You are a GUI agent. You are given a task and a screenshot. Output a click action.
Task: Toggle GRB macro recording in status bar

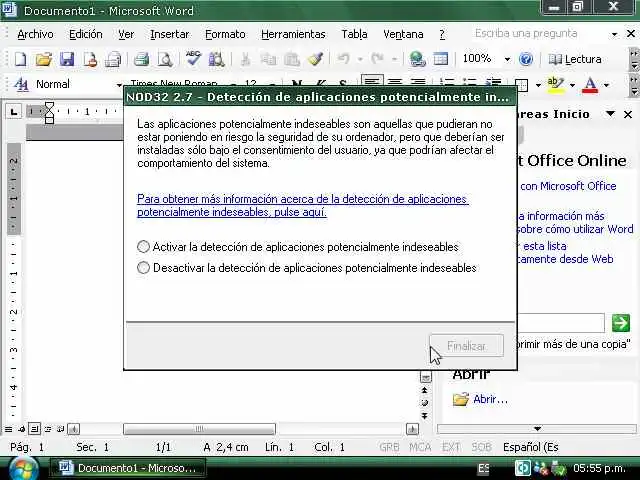389,447
